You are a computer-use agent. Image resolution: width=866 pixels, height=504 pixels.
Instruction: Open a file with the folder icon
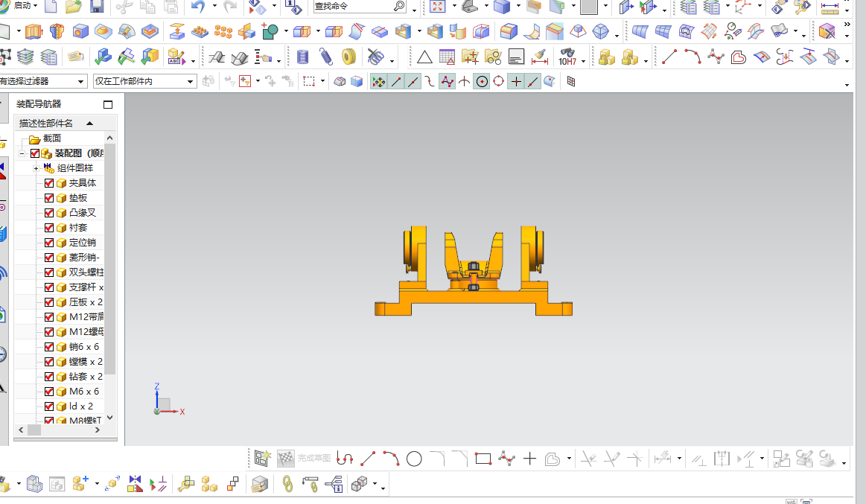(74, 6)
